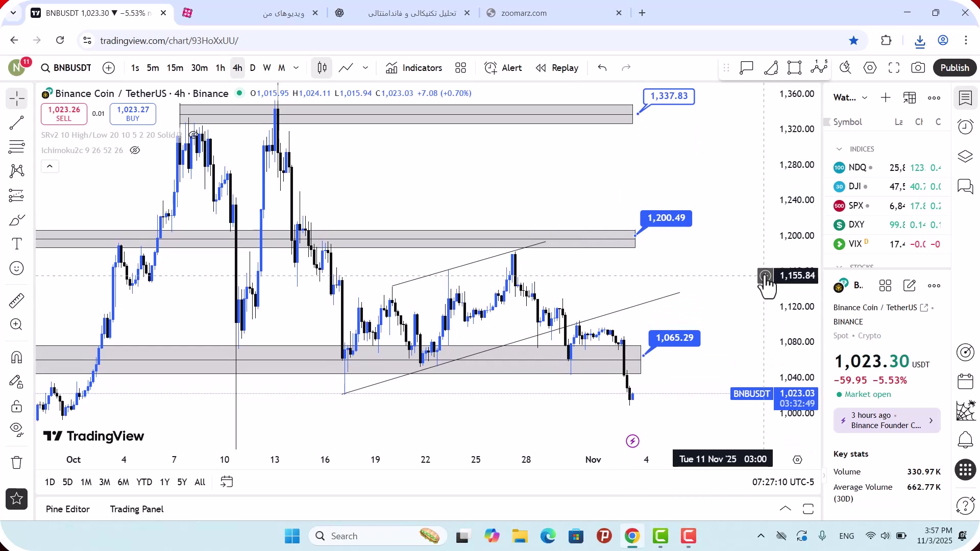Add a symbol to the watchlist

pos(886,98)
